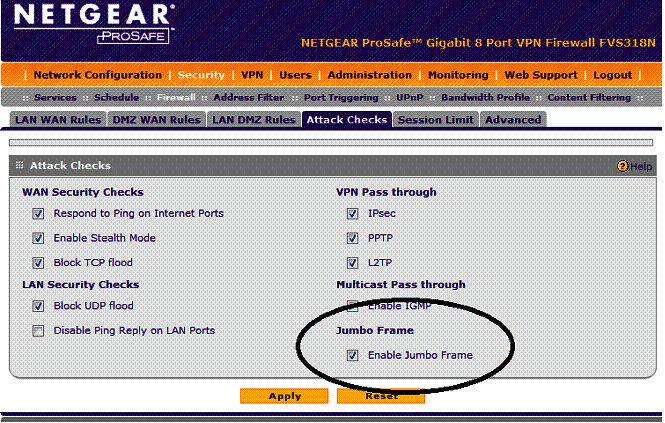The width and height of the screenshot is (665, 423).
Task: Click the Apply button
Action: 284,396
